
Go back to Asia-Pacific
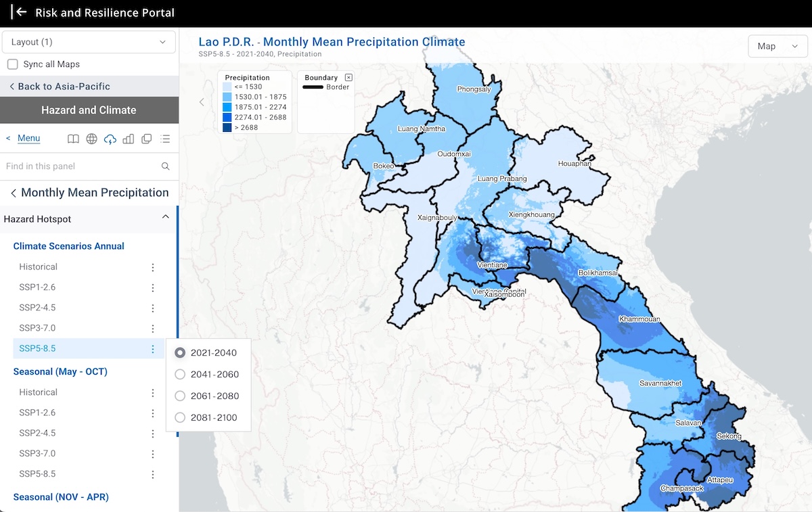click(60, 87)
